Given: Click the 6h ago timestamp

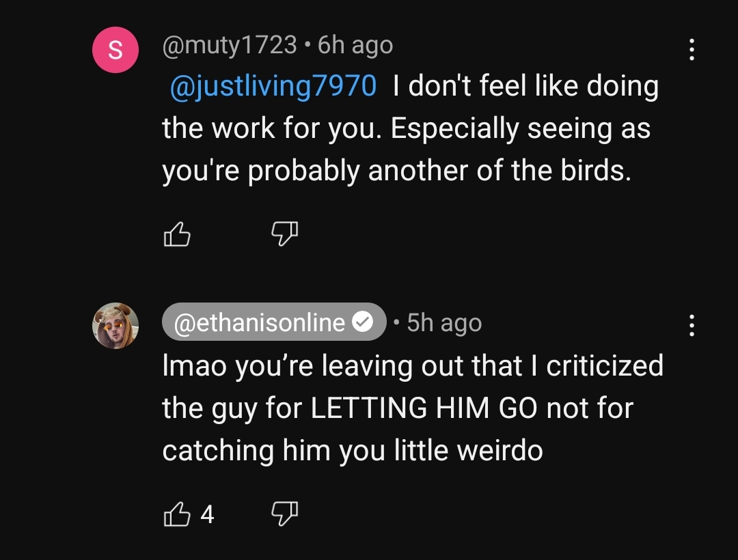Looking at the screenshot, I should (x=355, y=46).
